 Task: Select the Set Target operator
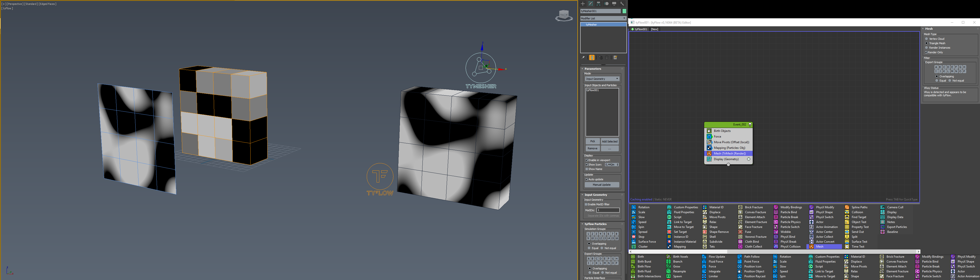click(x=677, y=232)
